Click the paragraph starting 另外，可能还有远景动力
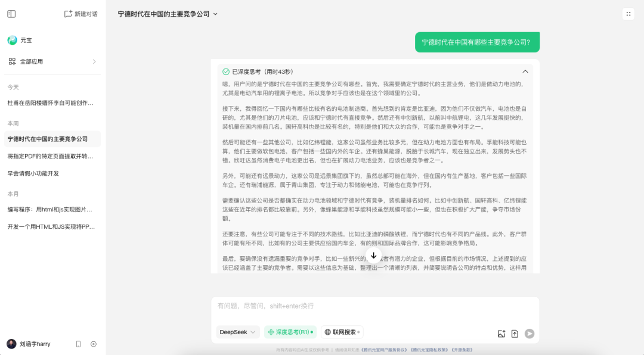 click(374, 180)
